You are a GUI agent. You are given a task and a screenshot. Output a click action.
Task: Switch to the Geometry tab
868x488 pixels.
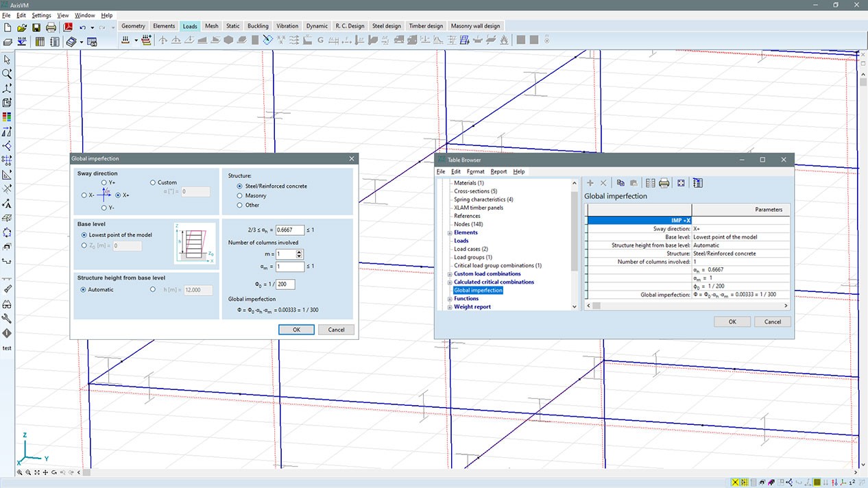[134, 26]
